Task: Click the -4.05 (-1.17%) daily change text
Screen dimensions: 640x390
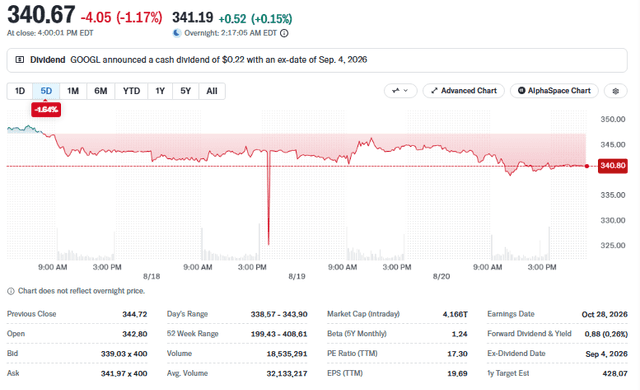Action: coord(121,18)
